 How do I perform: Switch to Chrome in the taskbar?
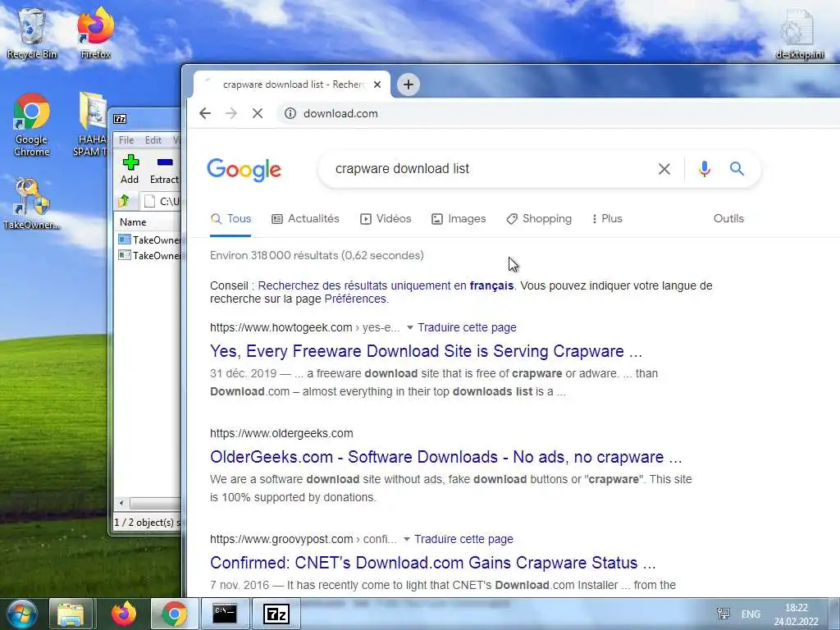coord(174,614)
